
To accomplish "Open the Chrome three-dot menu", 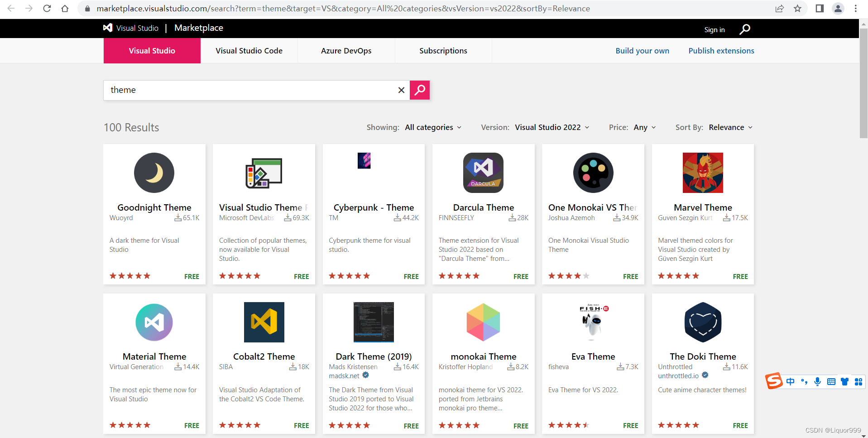I will [x=856, y=9].
